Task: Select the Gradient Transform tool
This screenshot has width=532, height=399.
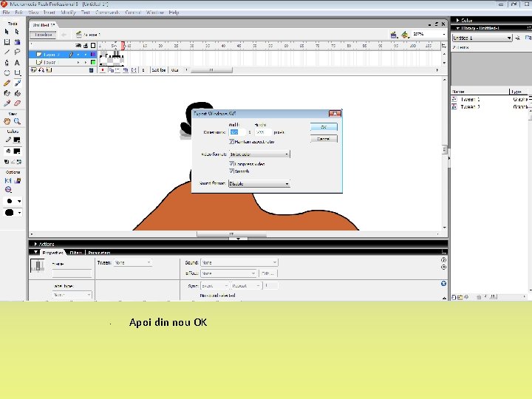Action: click(17, 41)
